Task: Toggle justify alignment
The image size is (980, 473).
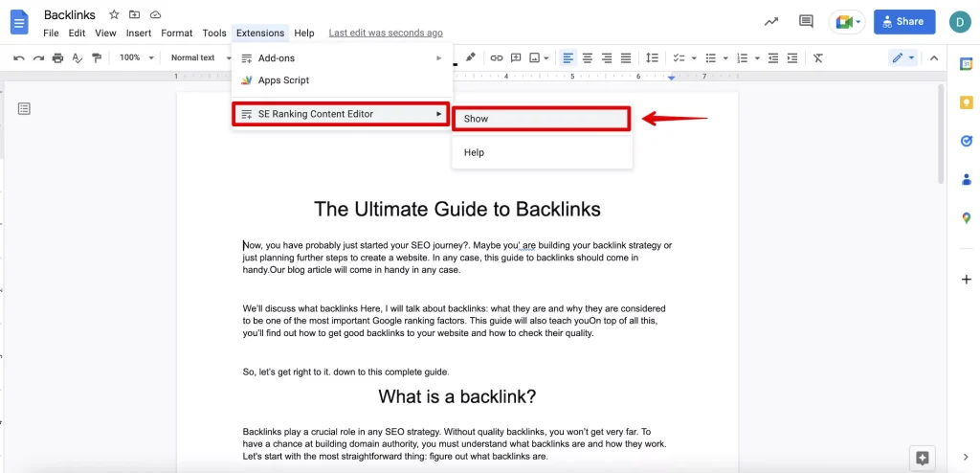Action: click(x=626, y=58)
